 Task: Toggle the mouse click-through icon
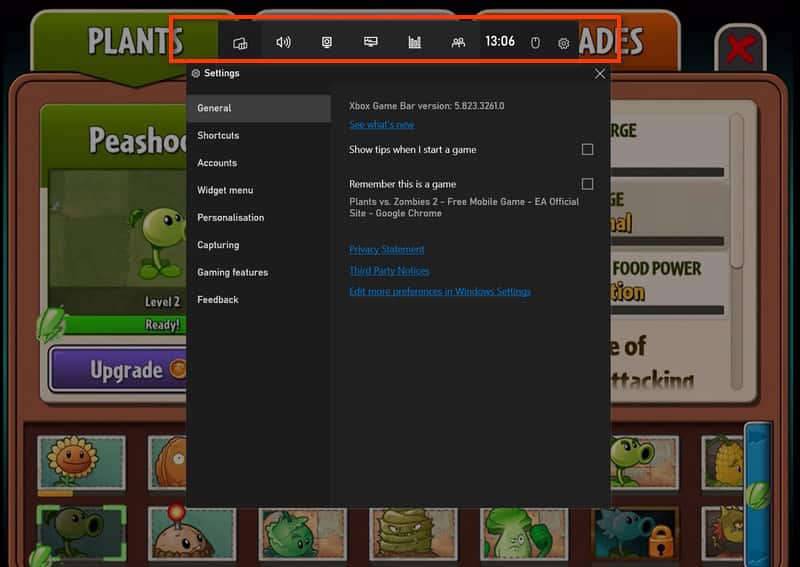535,43
